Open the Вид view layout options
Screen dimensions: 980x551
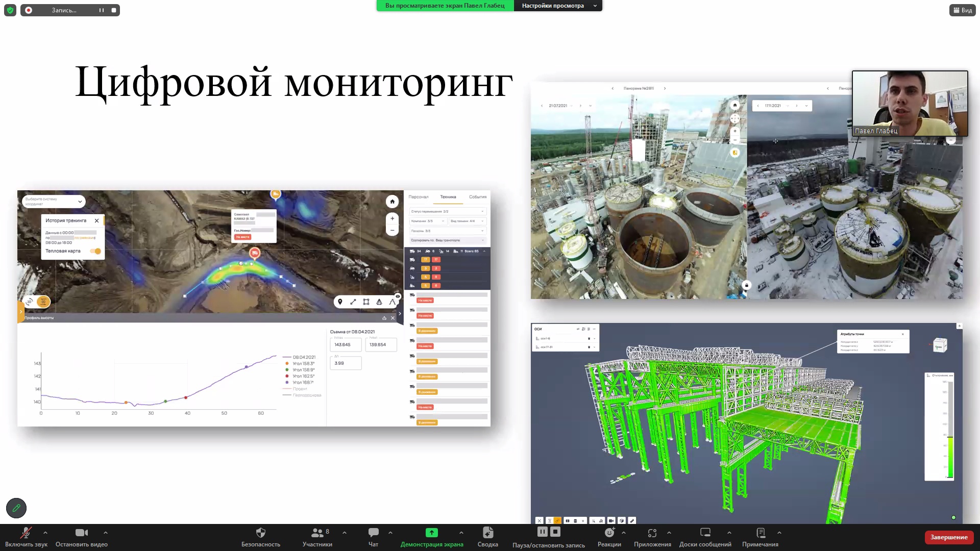(963, 10)
